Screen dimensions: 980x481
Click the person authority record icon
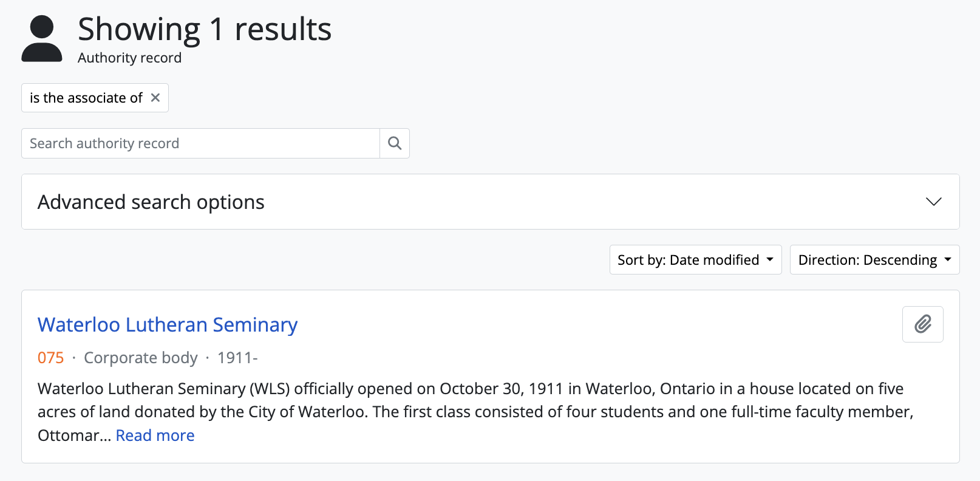pos(42,39)
